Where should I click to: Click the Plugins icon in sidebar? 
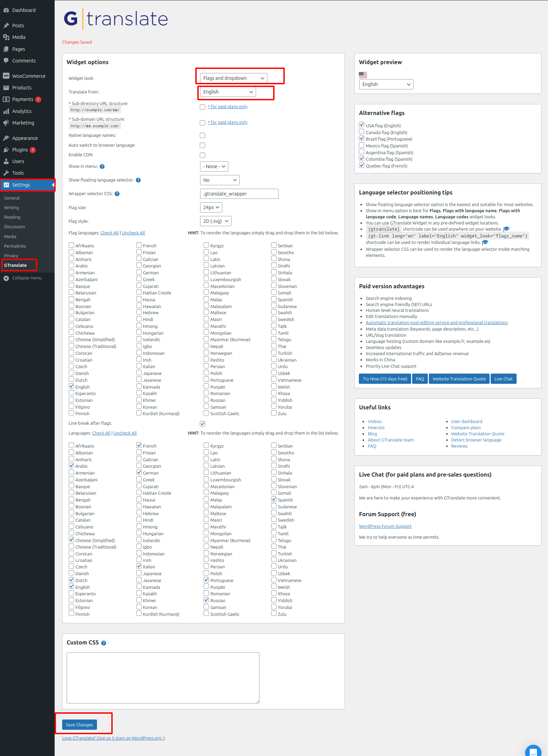point(6,150)
